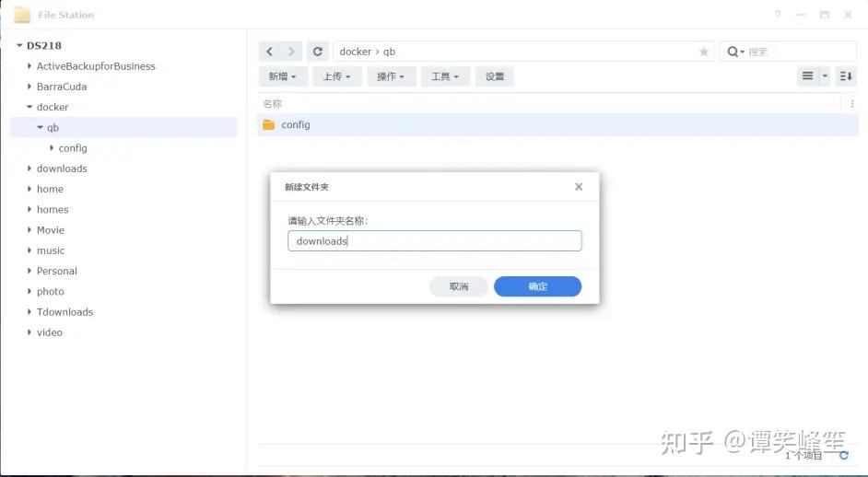Image resolution: width=868 pixels, height=477 pixels.
Task: Click the refresh icon in the status bar
Action: (x=844, y=455)
